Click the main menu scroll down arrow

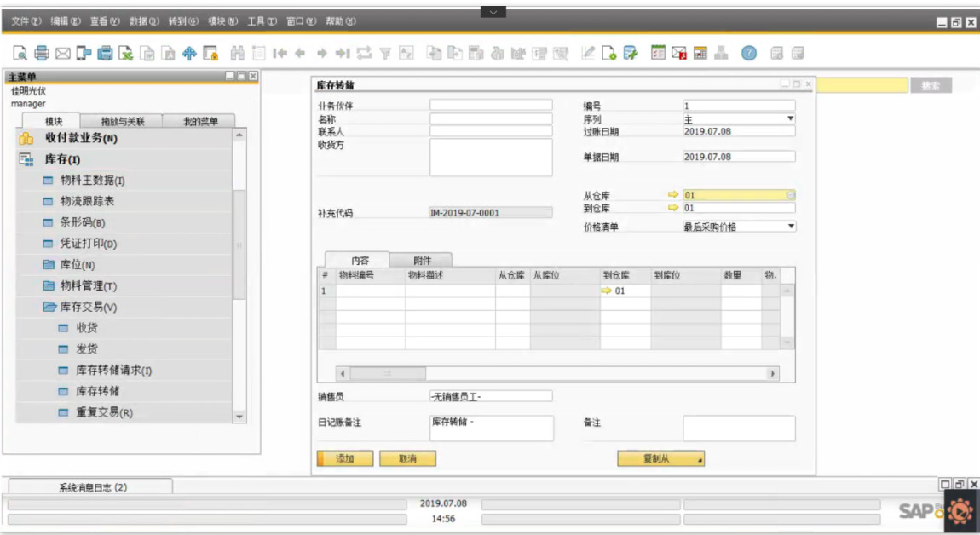coord(239,417)
